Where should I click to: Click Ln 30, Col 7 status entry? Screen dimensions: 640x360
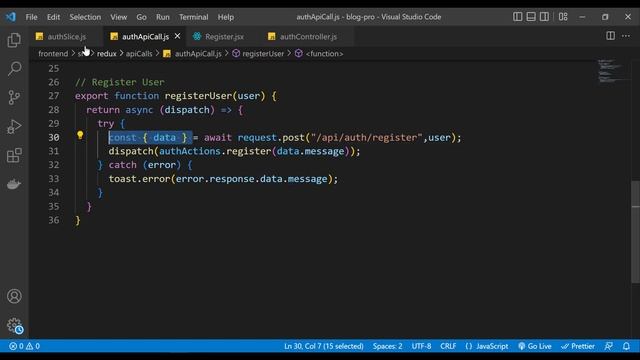(x=324, y=346)
